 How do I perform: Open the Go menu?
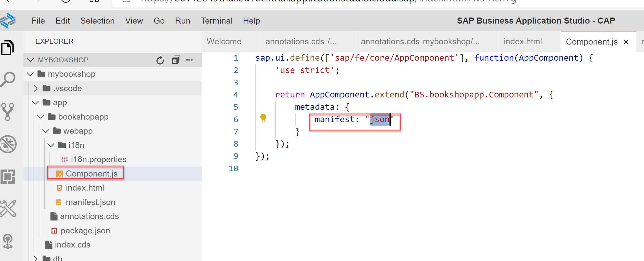(x=159, y=21)
